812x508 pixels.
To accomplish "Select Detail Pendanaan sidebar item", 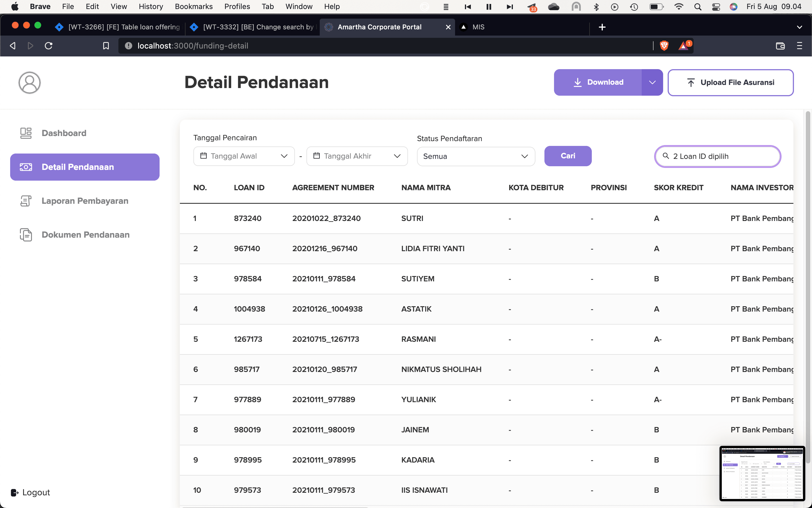I will click(x=85, y=167).
